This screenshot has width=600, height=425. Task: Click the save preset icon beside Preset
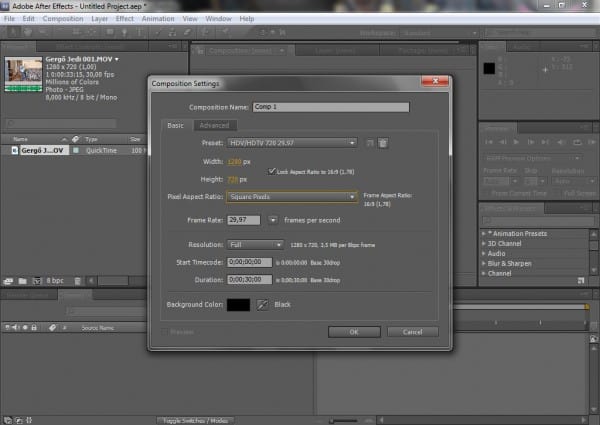pos(371,143)
